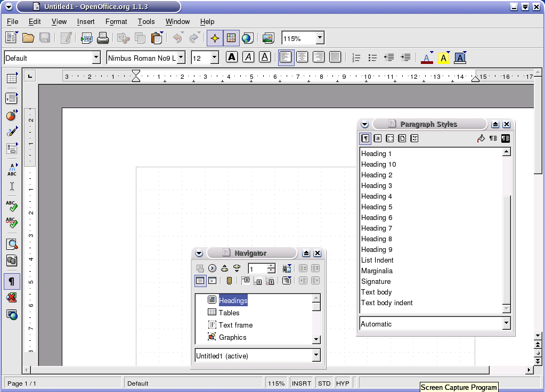Click the Decrease Indent icon
The image size is (545, 392).
[388, 58]
